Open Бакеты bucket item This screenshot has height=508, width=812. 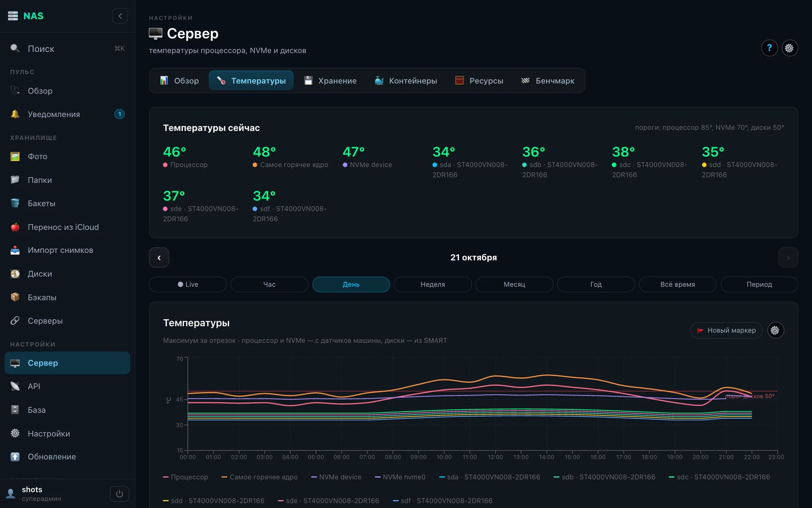[x=67, y=203]
